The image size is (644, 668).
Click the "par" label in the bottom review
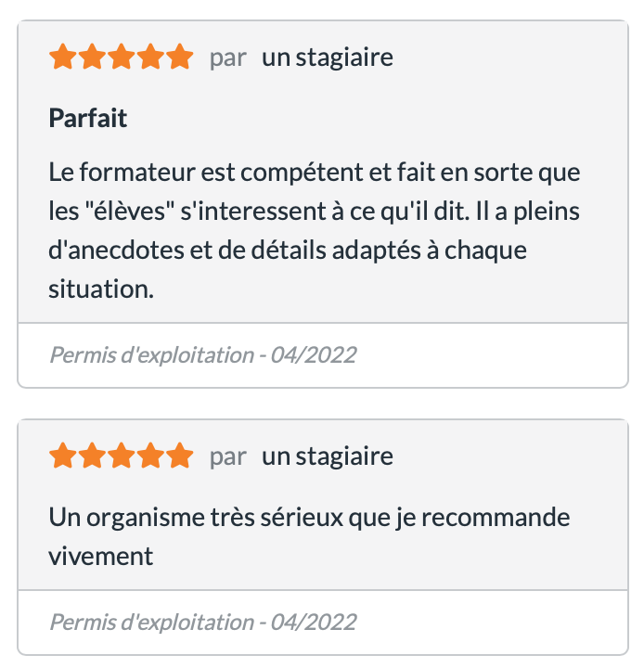click(227, 456)
